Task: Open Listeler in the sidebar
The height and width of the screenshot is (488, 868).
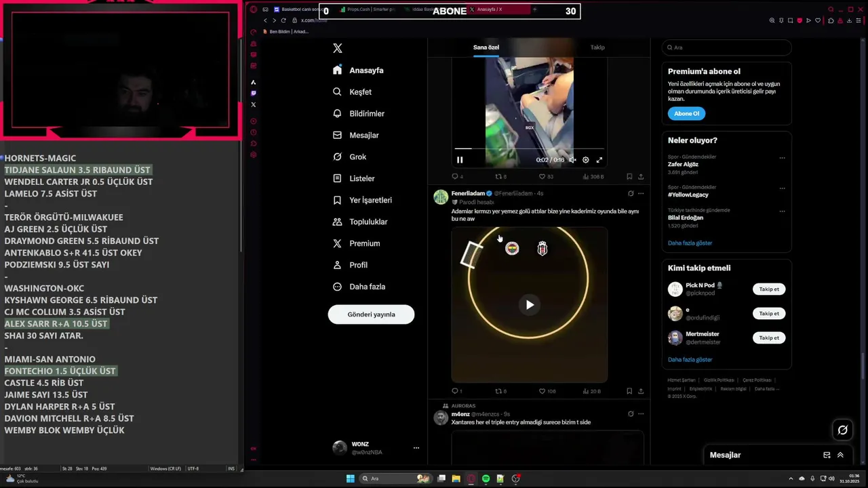Action: coord(353,179)
